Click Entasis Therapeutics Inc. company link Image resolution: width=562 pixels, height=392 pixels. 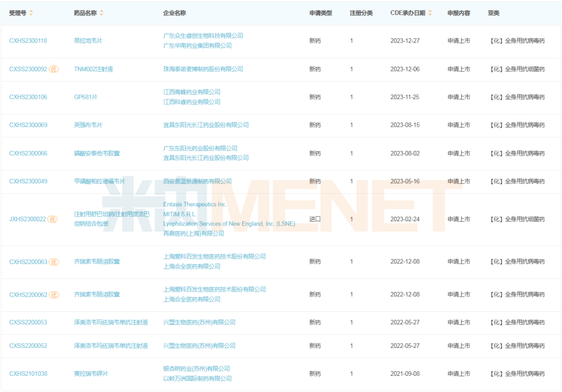(x=195, y=205)
